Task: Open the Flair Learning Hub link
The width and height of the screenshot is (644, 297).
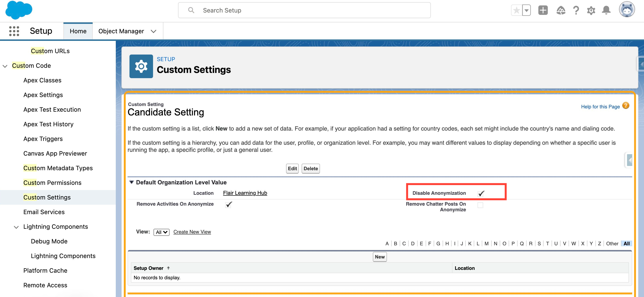Action: point(245,193)
